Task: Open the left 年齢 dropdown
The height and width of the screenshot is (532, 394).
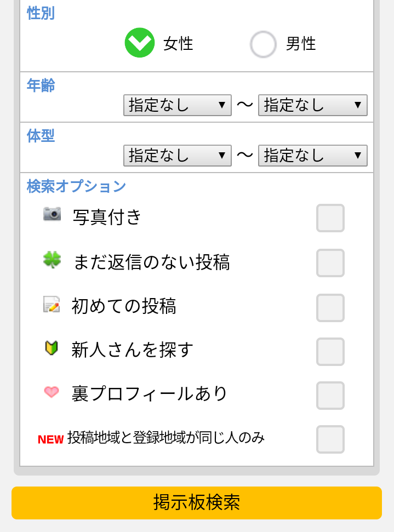Action: 177,105
